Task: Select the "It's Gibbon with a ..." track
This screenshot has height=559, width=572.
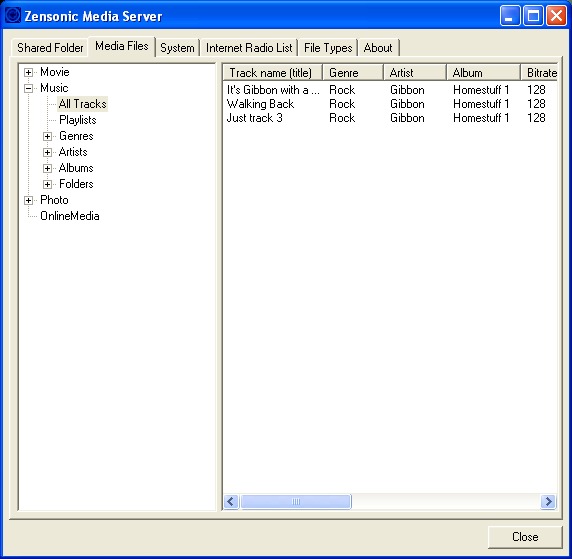Action: [x=273, y=90]
